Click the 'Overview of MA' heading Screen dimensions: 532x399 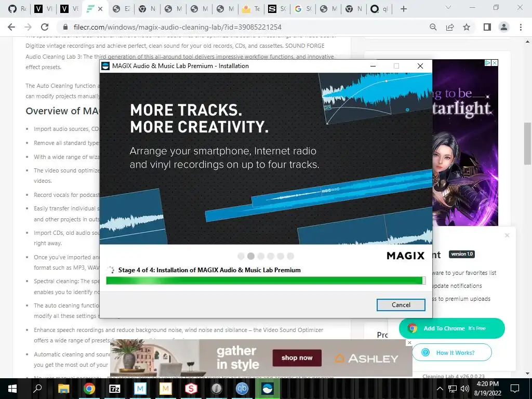pyautogui.click(x=62, y=111)
